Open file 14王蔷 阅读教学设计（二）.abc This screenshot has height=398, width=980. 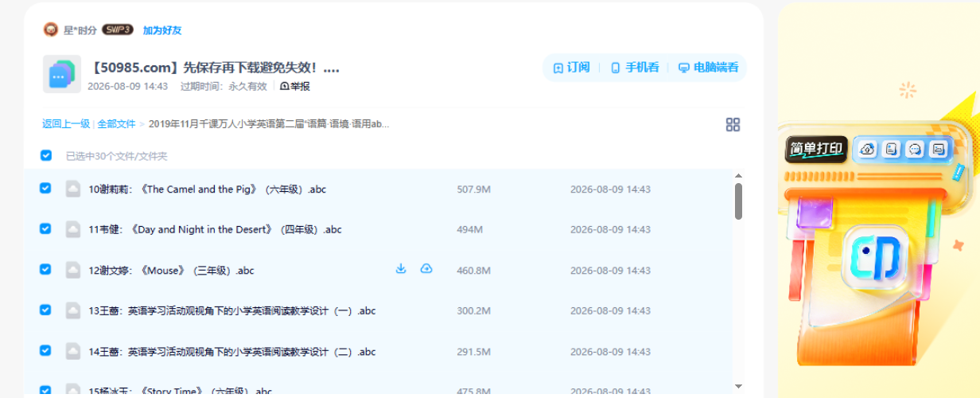[x=232, y=352]
